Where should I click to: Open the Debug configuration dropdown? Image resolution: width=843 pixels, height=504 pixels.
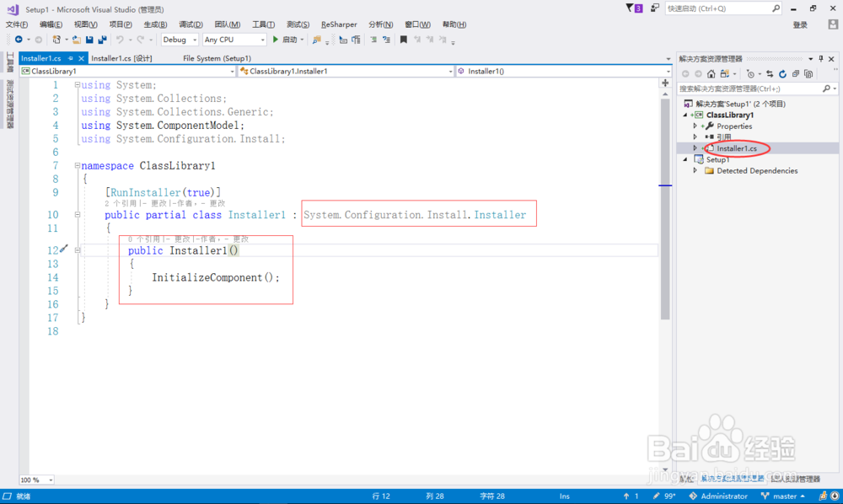pos(180,40)
